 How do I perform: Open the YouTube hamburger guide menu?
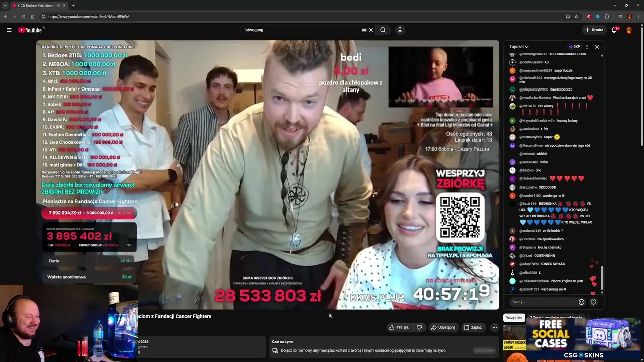[9, 30]
